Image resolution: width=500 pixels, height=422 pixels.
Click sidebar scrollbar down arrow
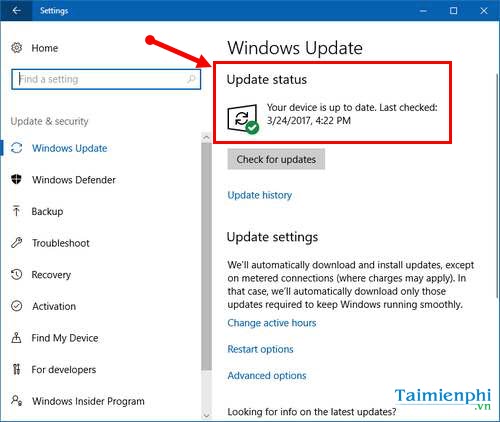click(x=206, y=415)
